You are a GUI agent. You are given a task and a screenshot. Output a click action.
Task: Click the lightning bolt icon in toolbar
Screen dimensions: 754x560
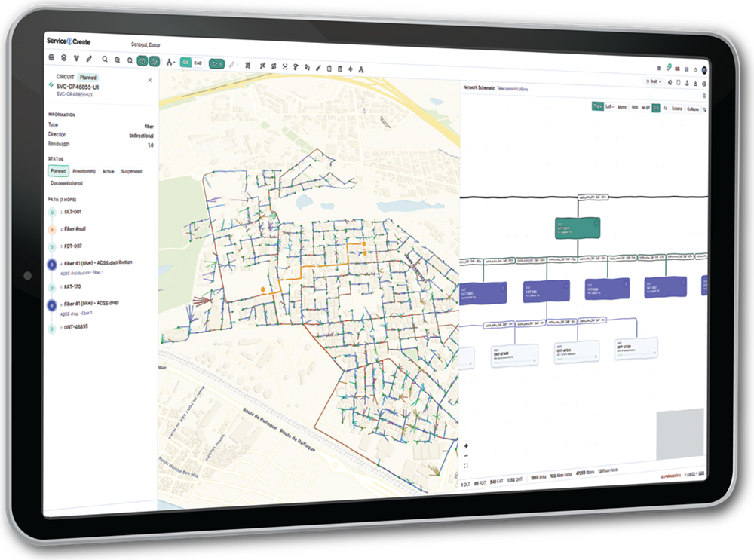pos(351,69)
